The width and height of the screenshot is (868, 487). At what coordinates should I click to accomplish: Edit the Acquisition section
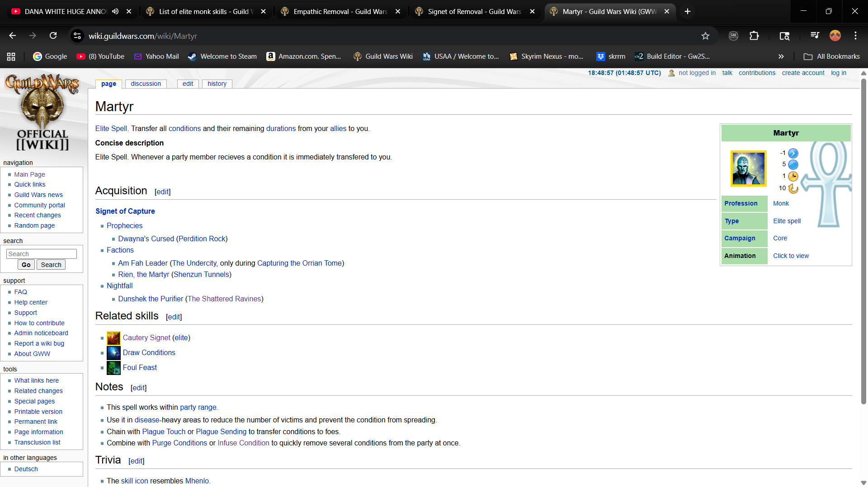pyautogui.click(x=162, y=192)
